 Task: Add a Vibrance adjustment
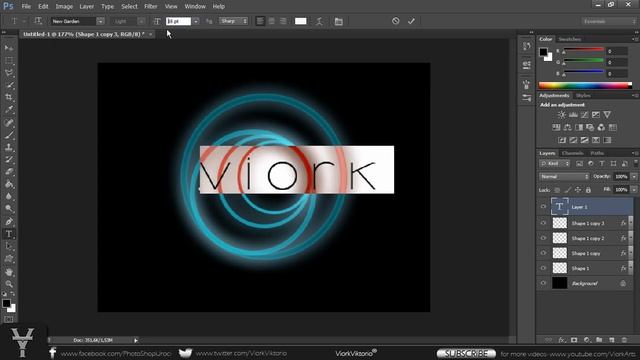(607, 115)
